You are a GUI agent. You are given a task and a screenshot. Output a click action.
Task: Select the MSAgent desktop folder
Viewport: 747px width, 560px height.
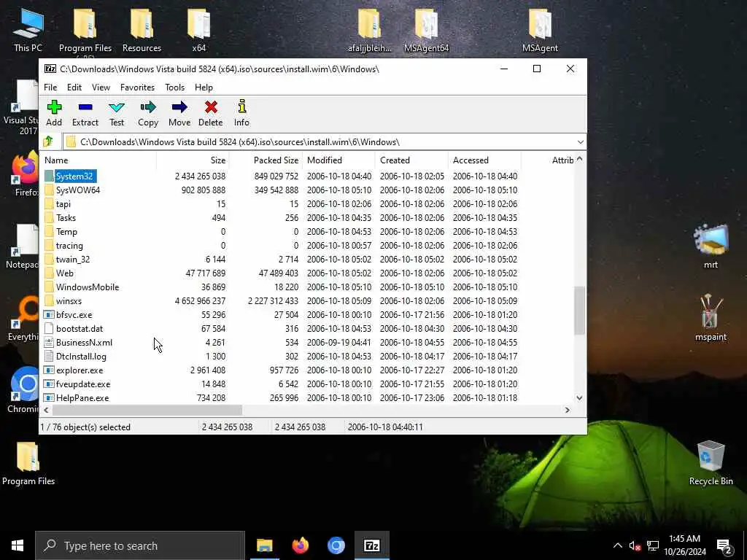(x=540, y=30)
